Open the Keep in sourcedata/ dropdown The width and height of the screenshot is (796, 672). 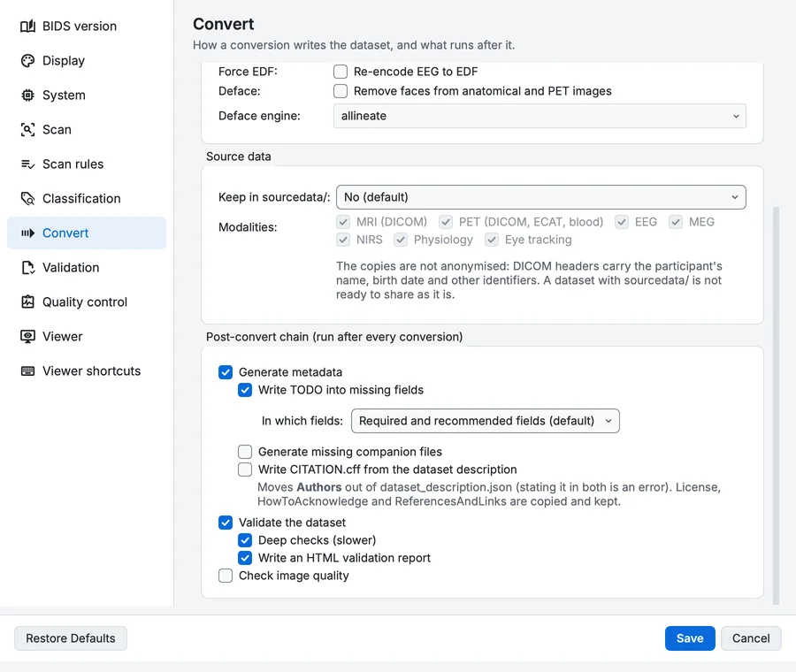point(541,197)
